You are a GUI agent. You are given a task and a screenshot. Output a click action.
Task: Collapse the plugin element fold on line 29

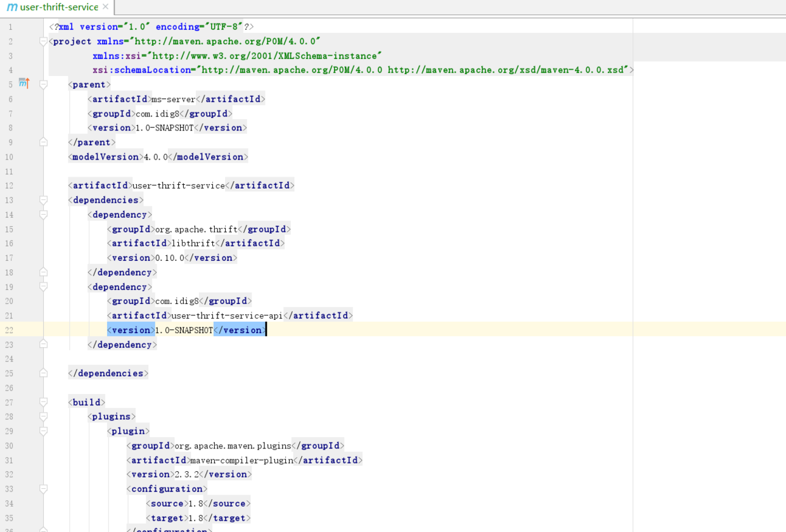click(x=43, y=431)
